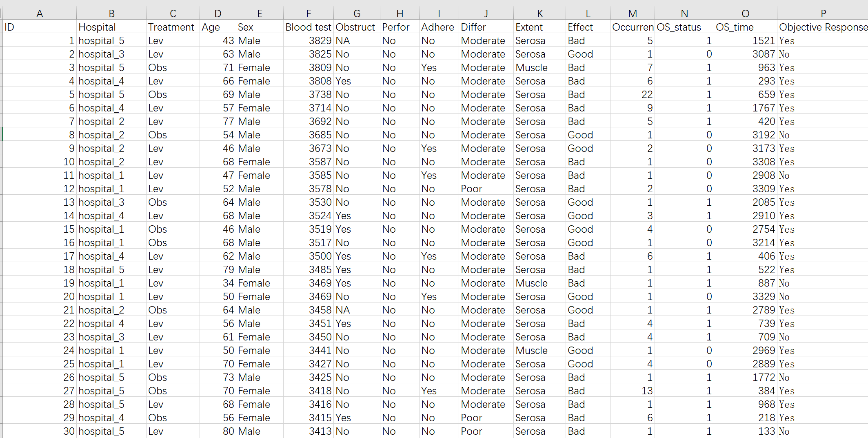
Task: Select OS_time value 133
Action: point(746,431)
